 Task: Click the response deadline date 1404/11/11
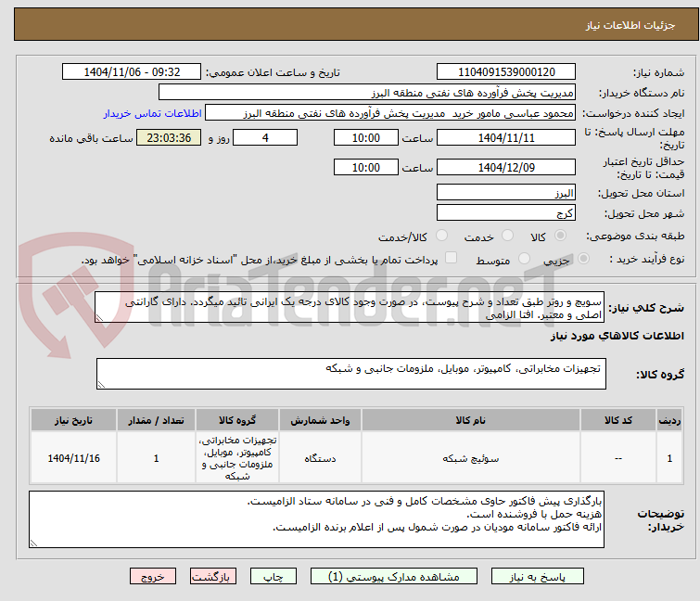(506, 137)
